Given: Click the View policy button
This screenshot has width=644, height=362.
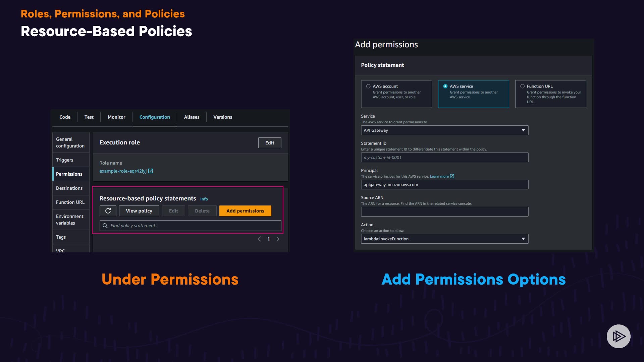Looking at the screenshot, I should click(x=139, y=211).
